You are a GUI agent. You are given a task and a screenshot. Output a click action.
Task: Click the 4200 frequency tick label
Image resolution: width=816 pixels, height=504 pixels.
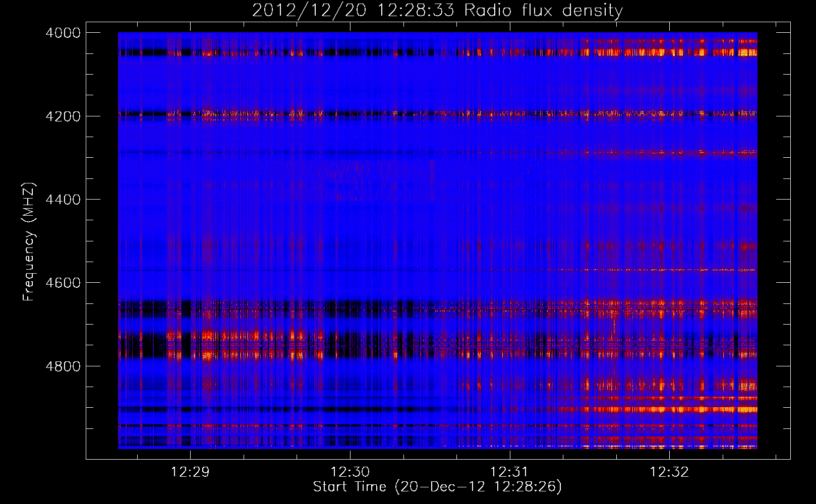click(63, 116)
